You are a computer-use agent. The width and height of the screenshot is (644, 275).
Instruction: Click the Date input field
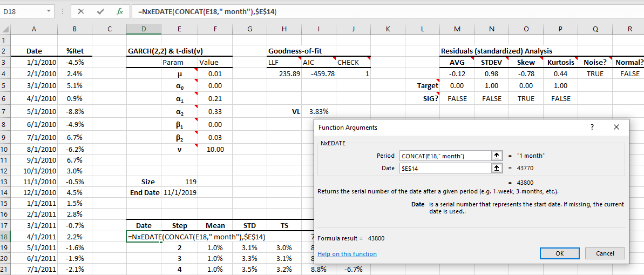click(444, 168)
